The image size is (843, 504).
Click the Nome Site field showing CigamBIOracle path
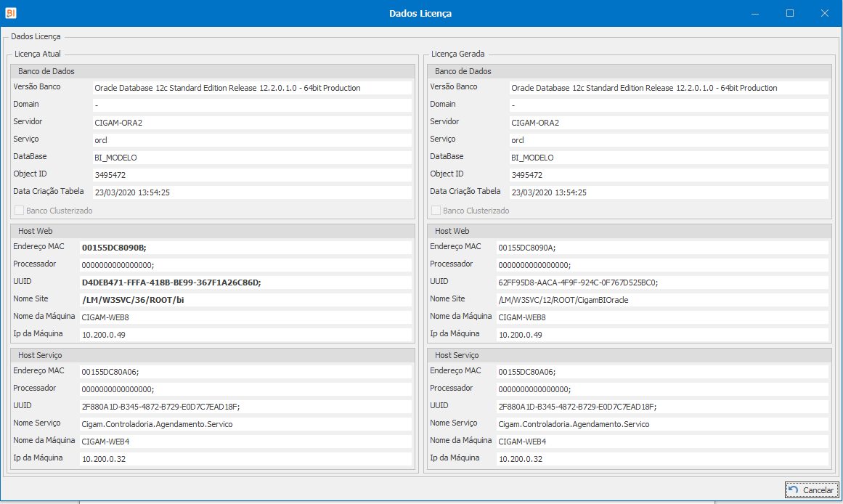coord(662,299)
